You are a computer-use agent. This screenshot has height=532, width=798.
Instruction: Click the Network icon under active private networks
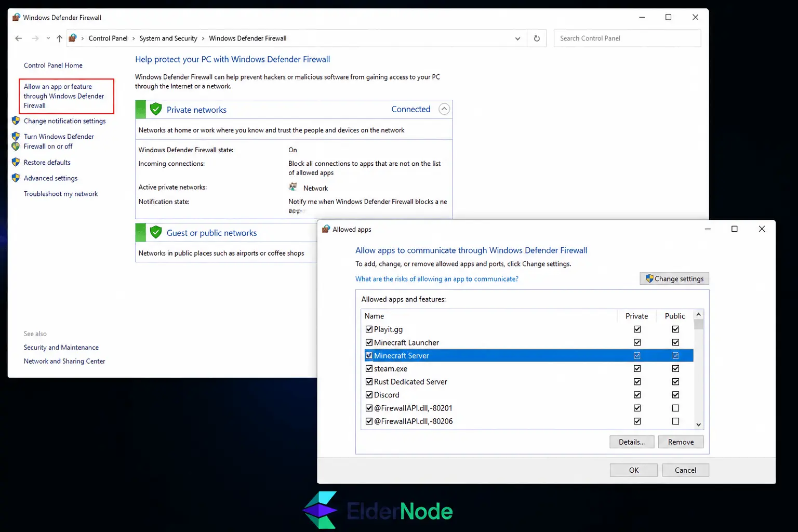293,187
